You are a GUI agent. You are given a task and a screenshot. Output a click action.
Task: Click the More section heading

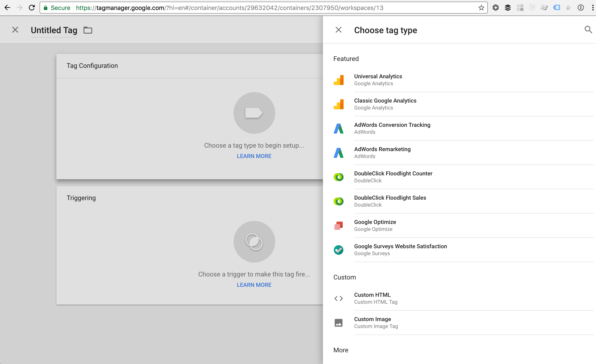[341, 350]
